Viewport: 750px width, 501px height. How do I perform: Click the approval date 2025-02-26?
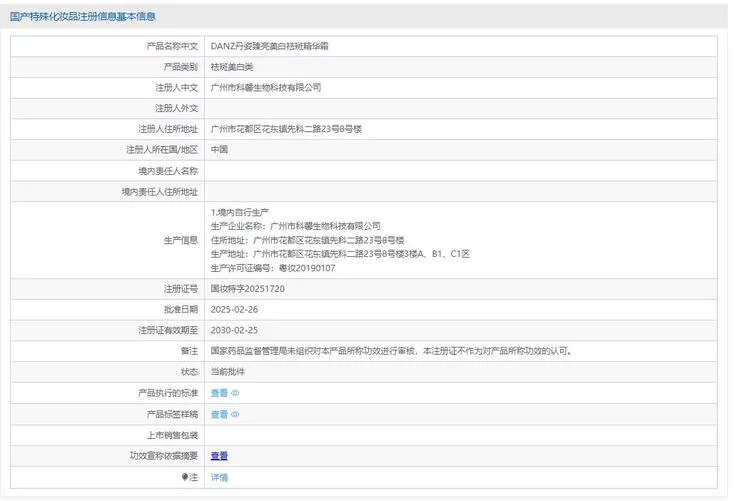(x=234, y=309)
